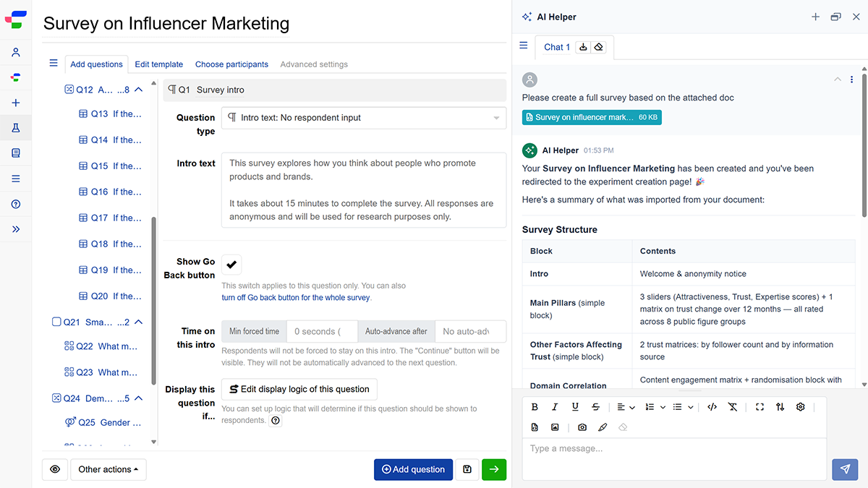This screenshot has width=868, height=488.
Task: Switch to Add questions tab
Action: pyautogui.click(x=96, y=64)
